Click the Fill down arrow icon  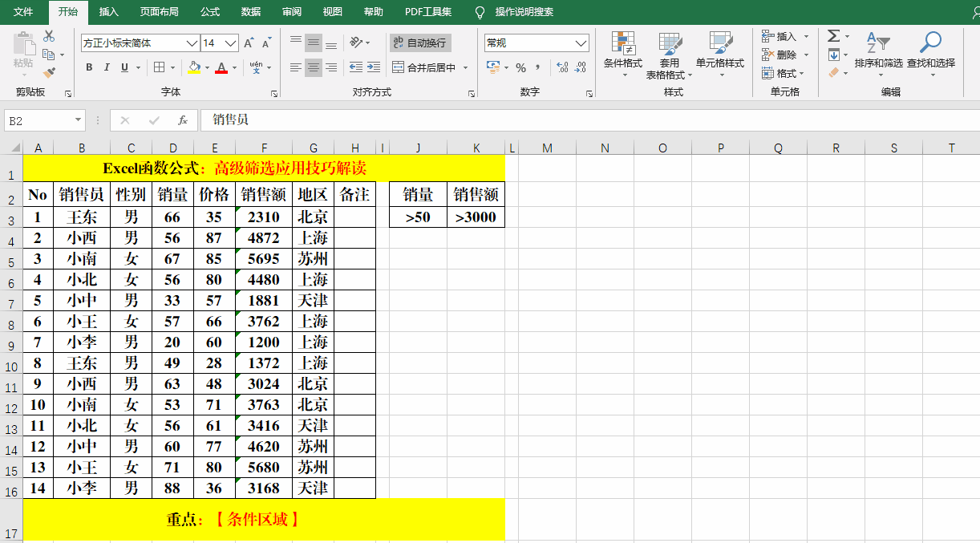click(834, 55)
